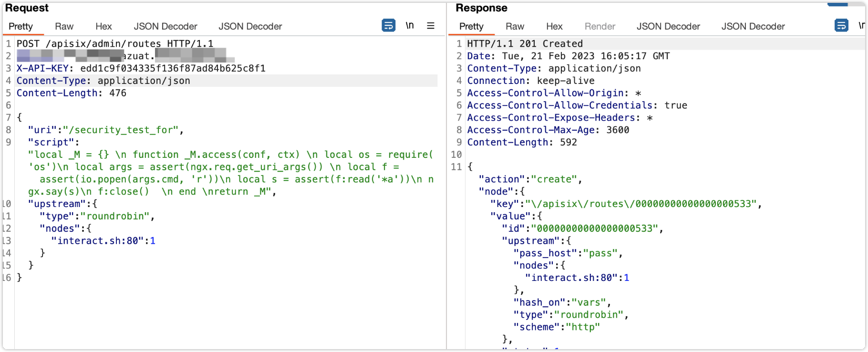The image size is (868, 352).
Task: Click response body "interact.sh:80":1 entry
Action: [577, 278]
